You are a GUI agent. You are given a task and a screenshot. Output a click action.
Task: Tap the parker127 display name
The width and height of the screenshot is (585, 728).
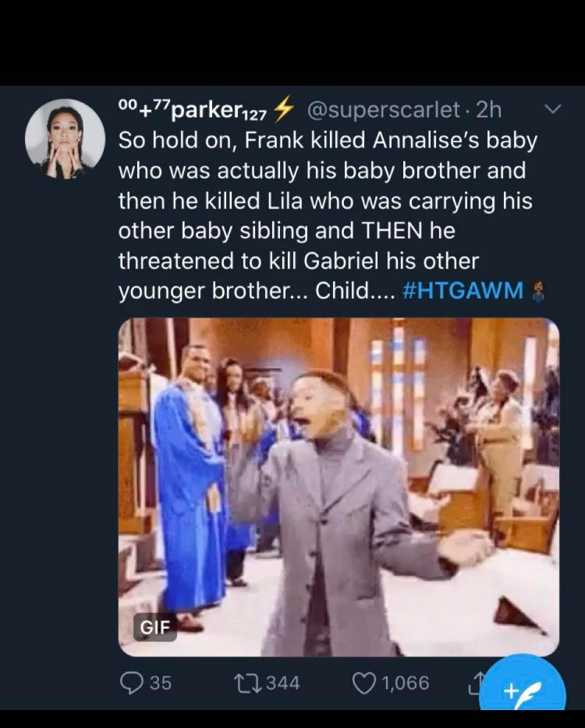[193, 111]
